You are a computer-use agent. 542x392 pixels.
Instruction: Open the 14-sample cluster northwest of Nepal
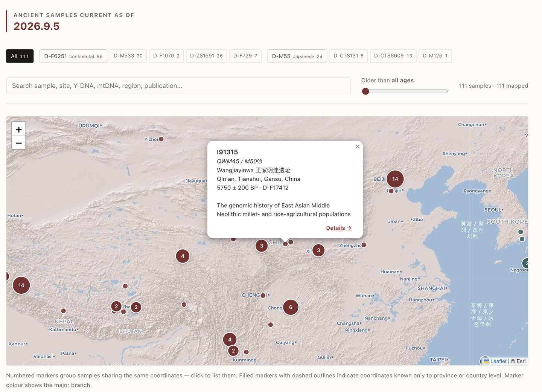[21, 285]
